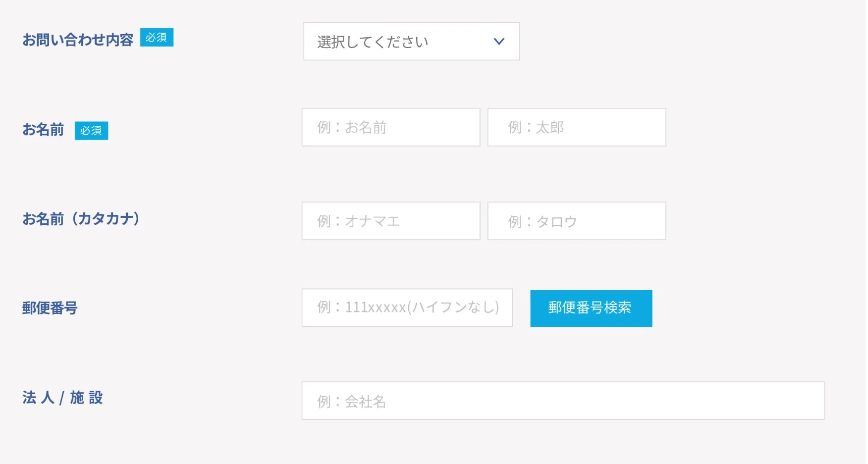Open the 選択してください dropdown

[x=411, y=42]
